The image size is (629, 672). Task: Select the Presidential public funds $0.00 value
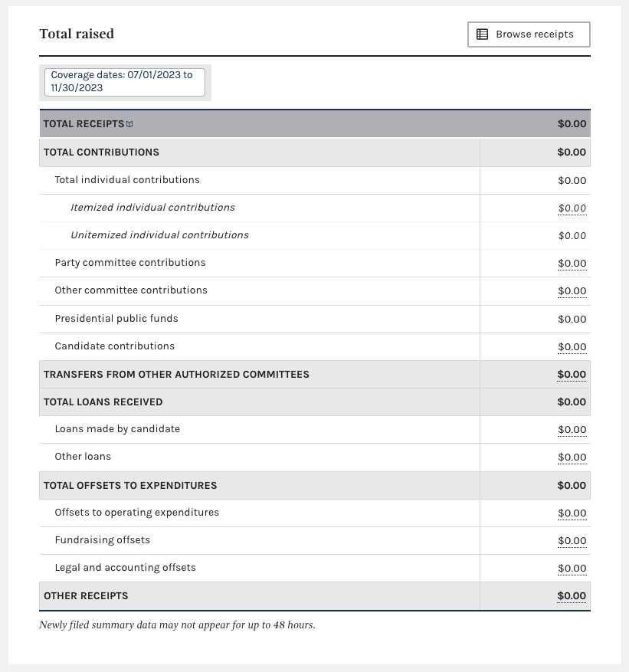point(572,320)
